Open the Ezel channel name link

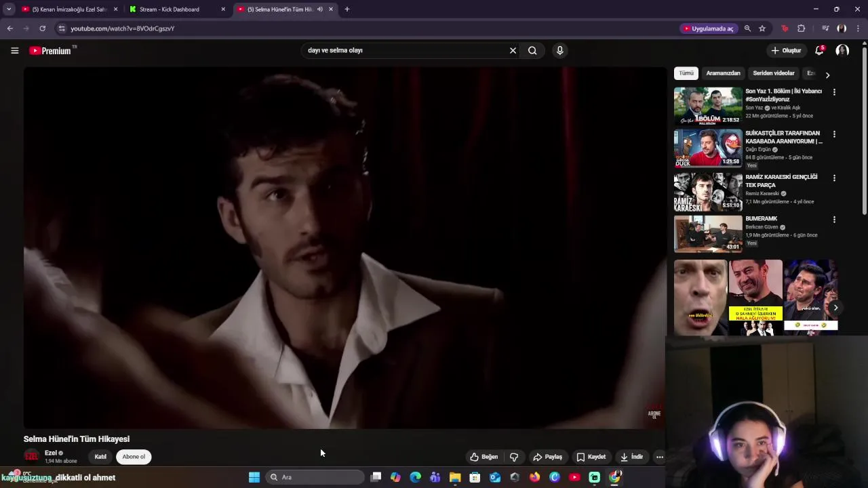click(x=51, y=453)
